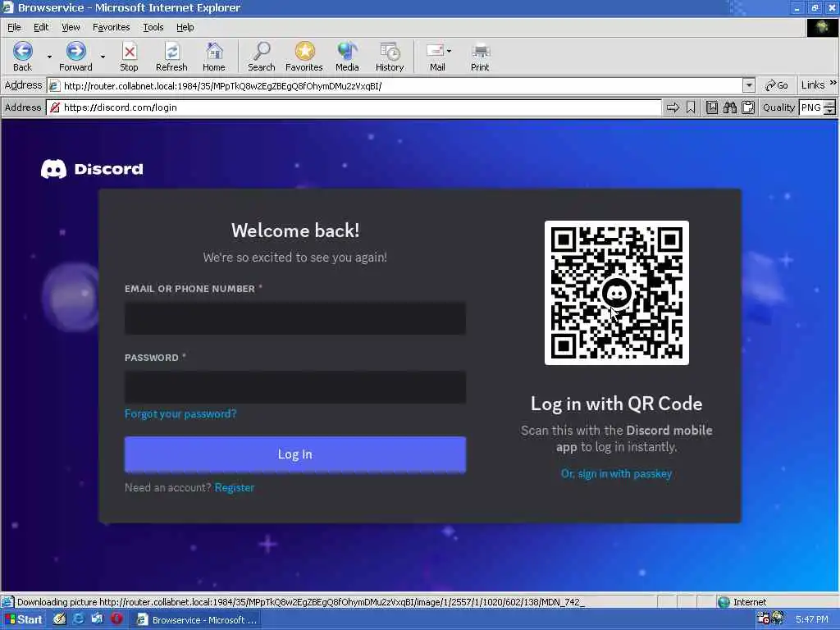Click the second system tray icon
The width and height of the screenshot is (840, 630).
pyautogui.click(x=778, y=619)
